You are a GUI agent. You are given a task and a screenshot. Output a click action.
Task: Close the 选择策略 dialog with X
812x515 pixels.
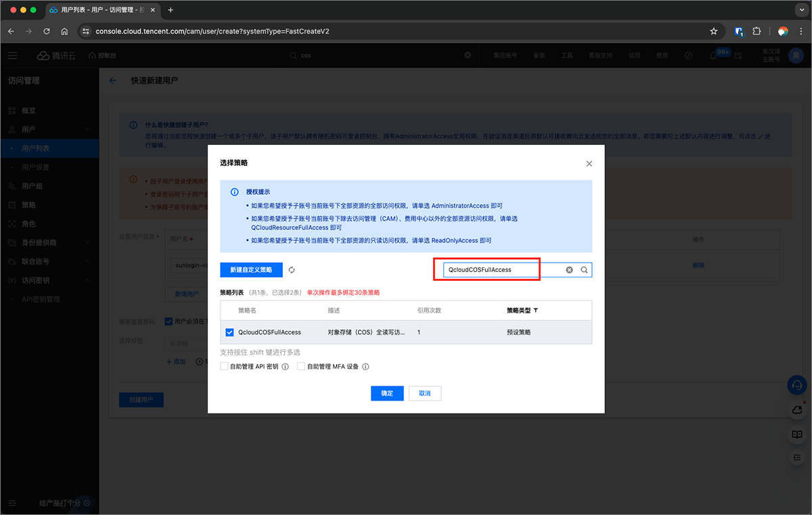click(589, 164)
